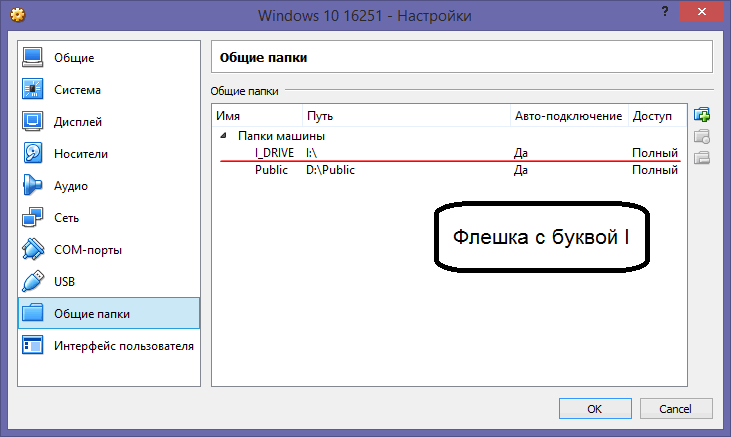The image size is (731, 437).
Task: Click the Дисплей screen icon
Action: click(33, 121)
